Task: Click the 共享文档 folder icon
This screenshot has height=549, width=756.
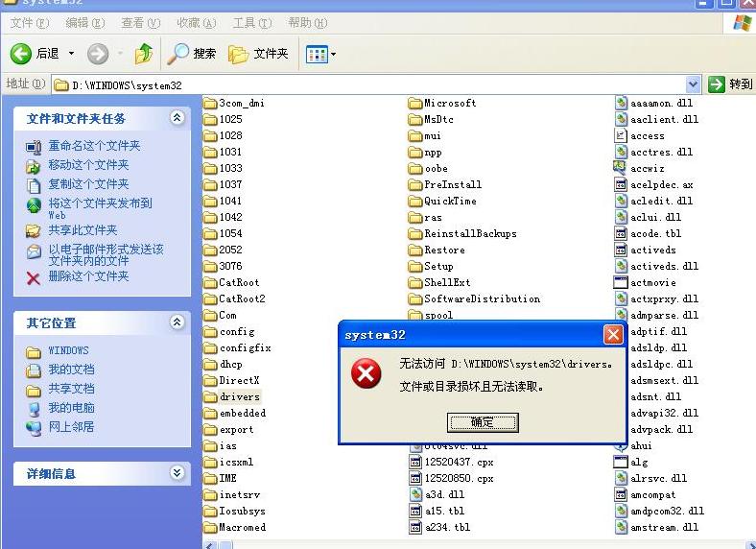Action: 34,391
